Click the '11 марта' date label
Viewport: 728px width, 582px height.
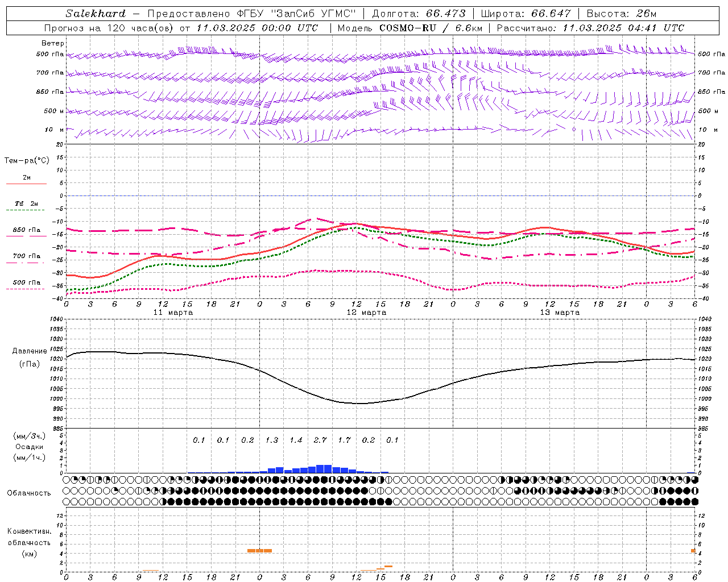tap(173, 313)
